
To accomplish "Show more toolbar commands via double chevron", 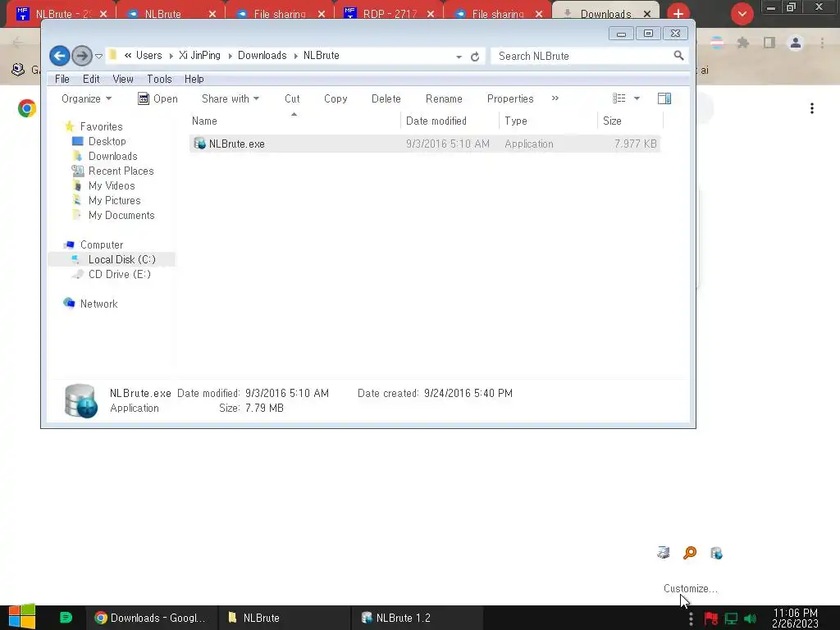I will pyautogui.click(x=555, y=98).
